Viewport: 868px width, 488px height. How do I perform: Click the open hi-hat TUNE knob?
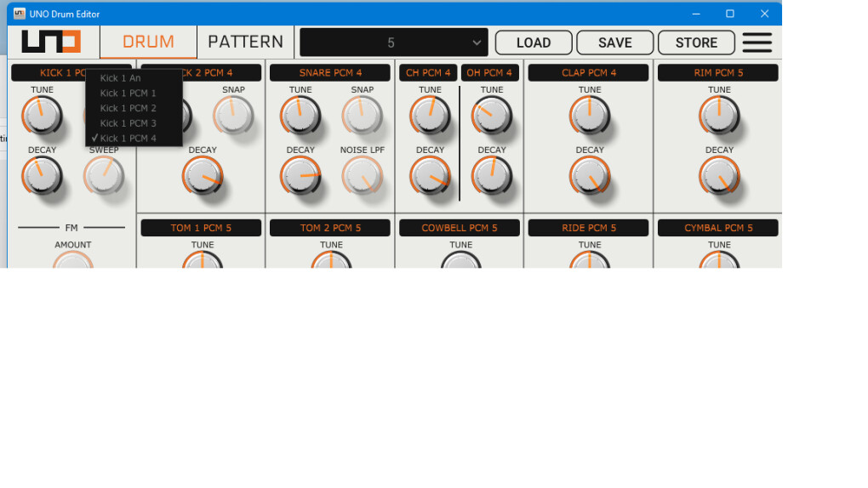tap(492, 116)
